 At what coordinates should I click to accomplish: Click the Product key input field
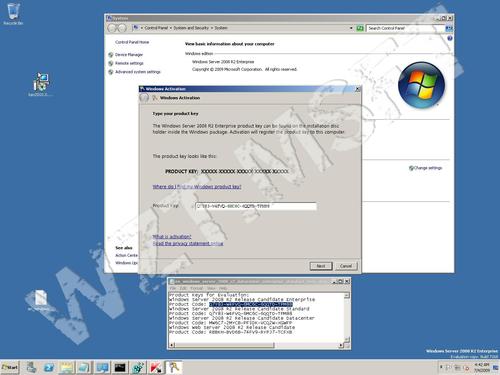click(256, 206)
